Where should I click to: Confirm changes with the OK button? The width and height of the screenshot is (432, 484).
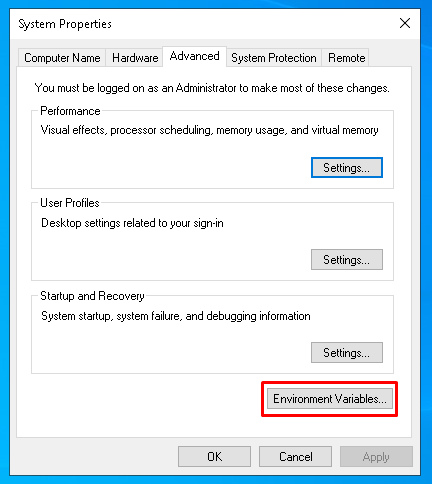(x=214, y=457)
